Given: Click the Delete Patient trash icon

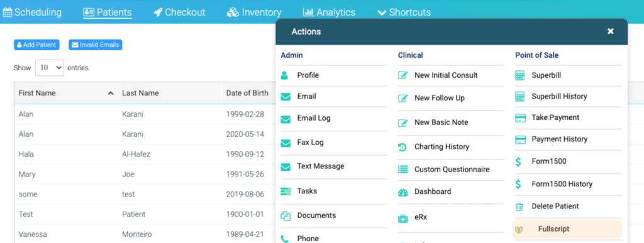Looking at the screenshot, I should tap(519, 207).
